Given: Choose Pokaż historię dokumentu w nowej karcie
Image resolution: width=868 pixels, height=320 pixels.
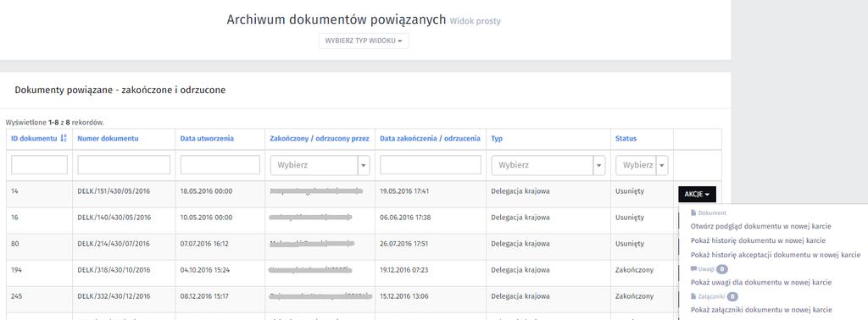Looking at the screenshot, I should pos(759,241).
